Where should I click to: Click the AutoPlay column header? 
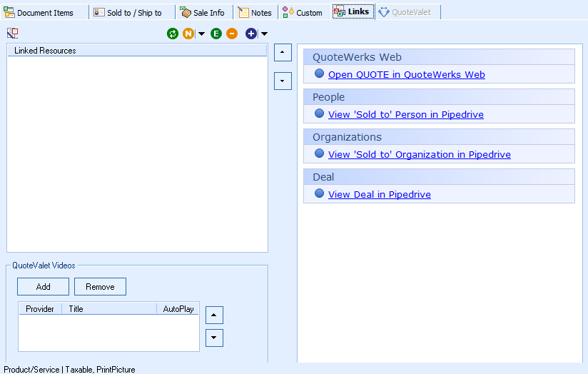click(178, 309)
